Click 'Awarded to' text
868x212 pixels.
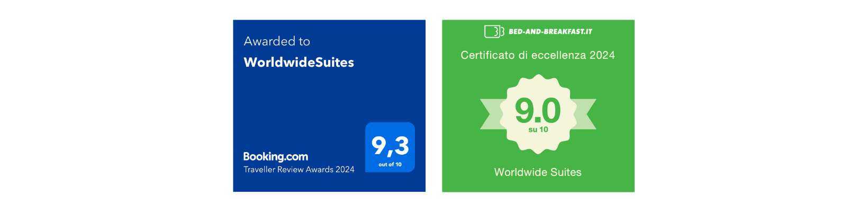(277, 41)
